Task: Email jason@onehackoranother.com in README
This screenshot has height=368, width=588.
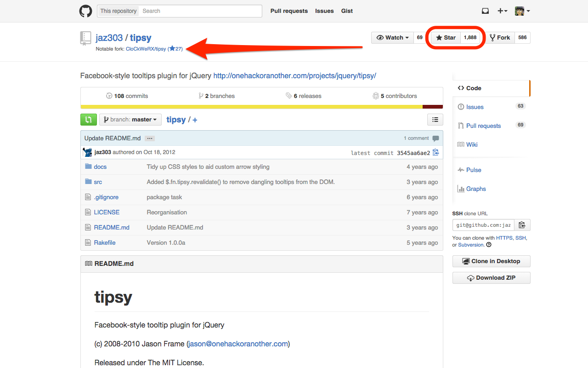Action: 238,344
